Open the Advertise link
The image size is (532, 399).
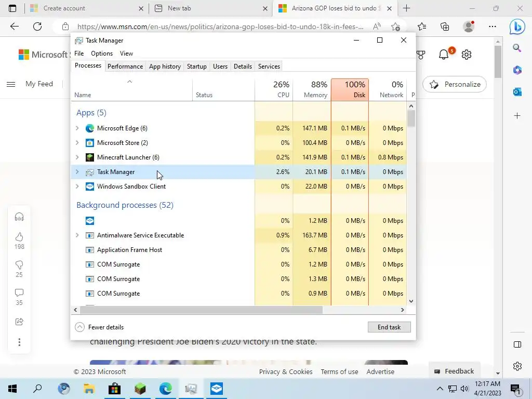click(380, 372)
